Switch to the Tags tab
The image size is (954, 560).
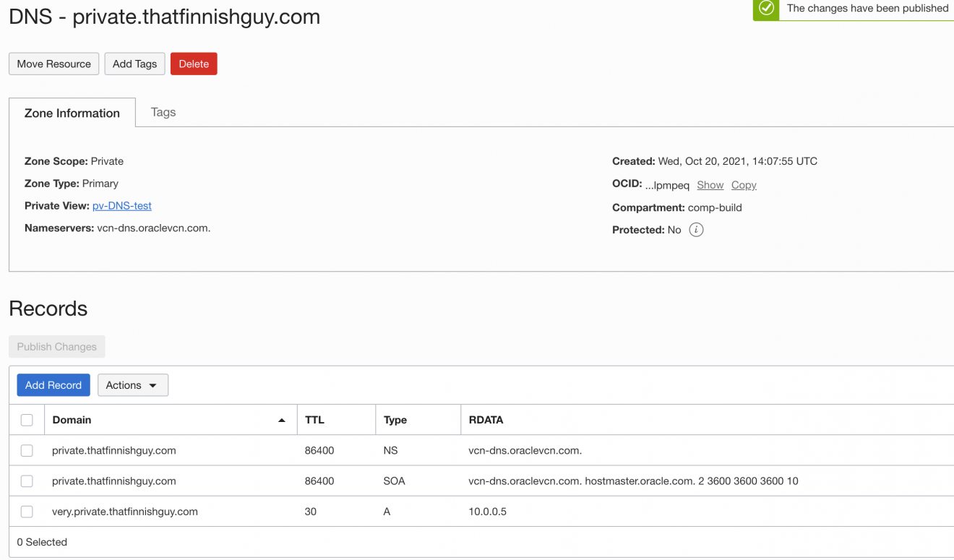(x=163, y=112)
